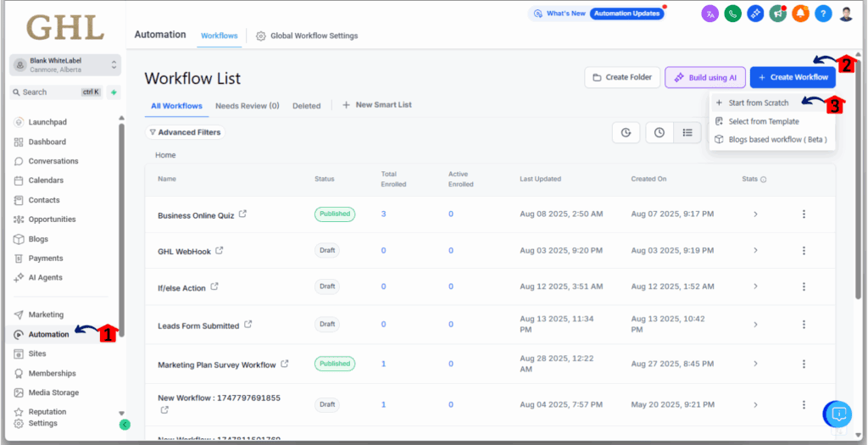The width and height of the screenshot is (868, 445).
Task: Click the Build using AI button
Action: tap(705, 77)
